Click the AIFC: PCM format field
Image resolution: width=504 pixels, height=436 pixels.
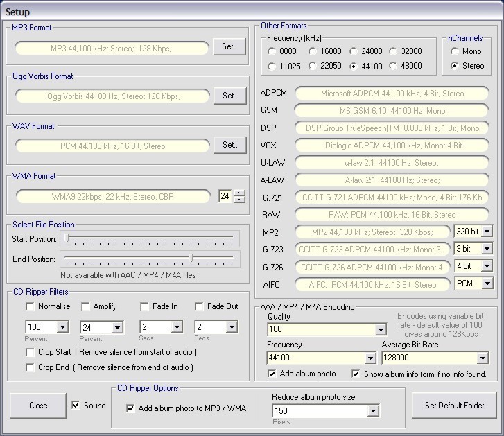[372, 285]
